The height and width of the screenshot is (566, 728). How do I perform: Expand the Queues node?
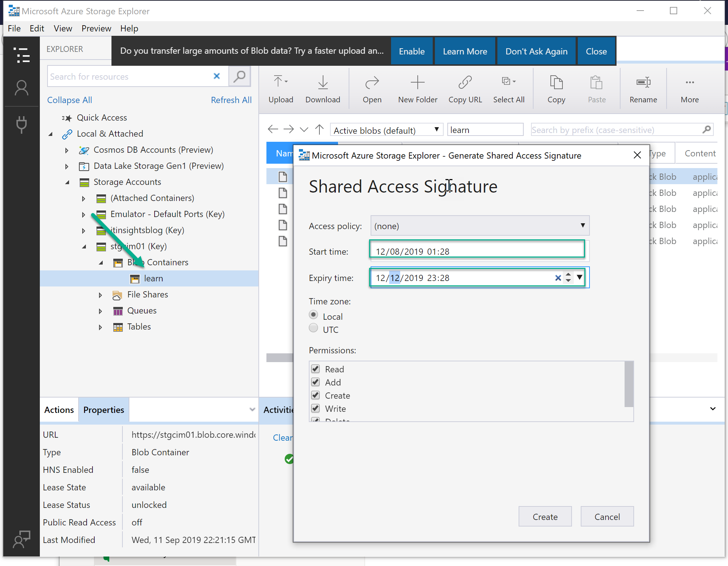tap(100, 311)
